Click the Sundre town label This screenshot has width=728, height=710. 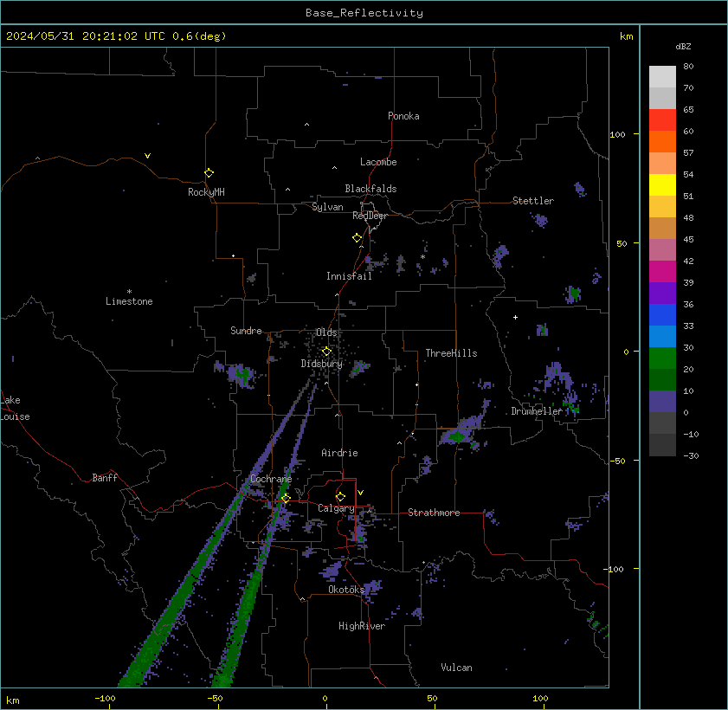[x=246, y=331]
